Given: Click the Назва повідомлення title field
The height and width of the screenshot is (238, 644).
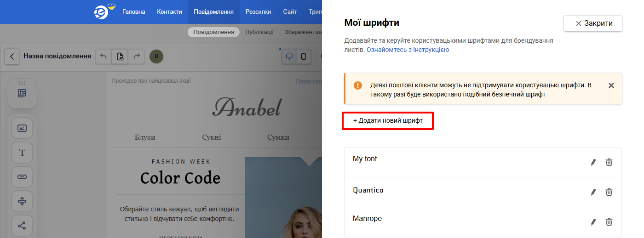Looking at the screenshot, I should (57, 57).
